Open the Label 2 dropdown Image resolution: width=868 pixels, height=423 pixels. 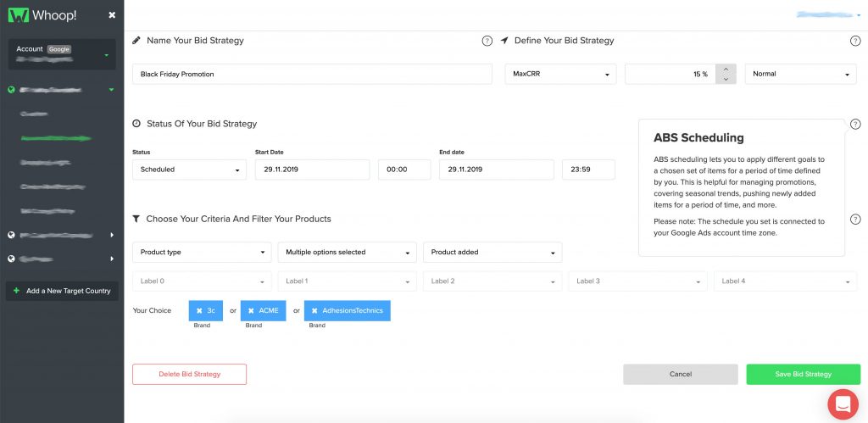pos(492,281)
